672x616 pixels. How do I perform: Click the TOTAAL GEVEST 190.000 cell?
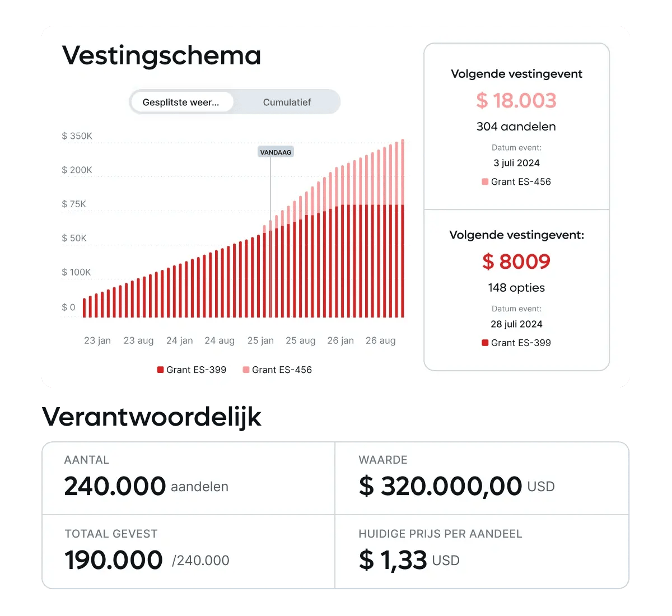189,552
